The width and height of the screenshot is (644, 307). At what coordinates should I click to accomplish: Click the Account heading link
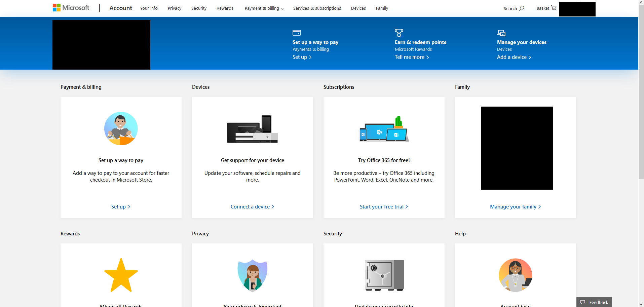(121, 8)
